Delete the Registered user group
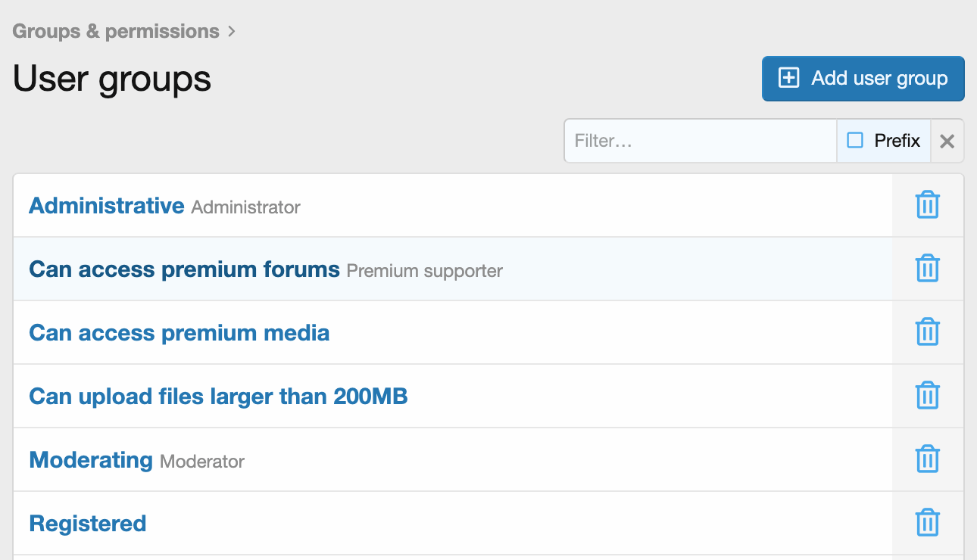This screenshot has width=977, height=560. (x=928, y=523)
